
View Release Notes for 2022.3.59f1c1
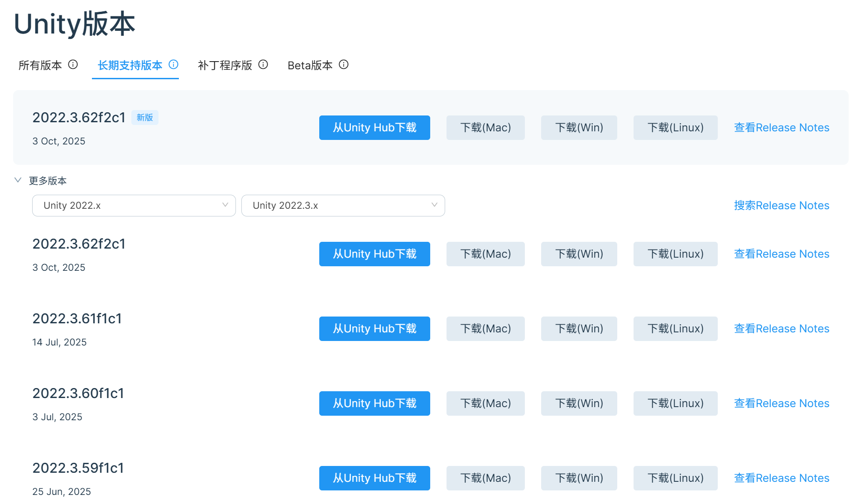pos(781,478)
